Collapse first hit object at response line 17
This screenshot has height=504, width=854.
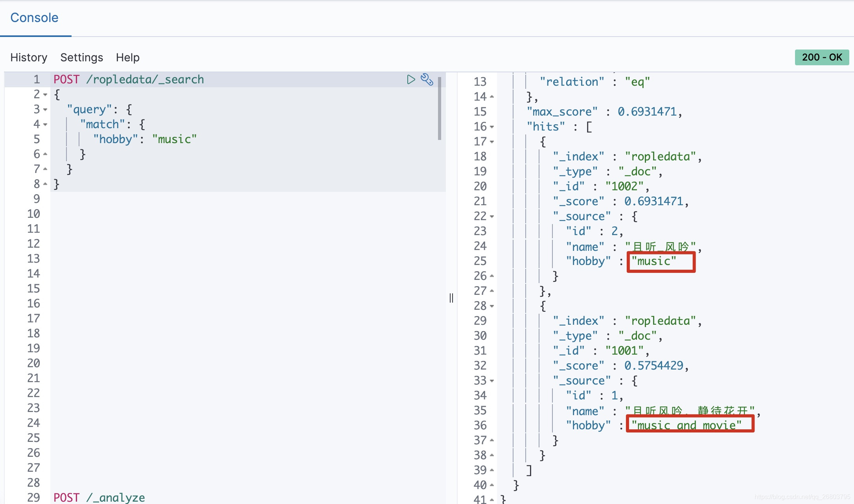point(492,142)
